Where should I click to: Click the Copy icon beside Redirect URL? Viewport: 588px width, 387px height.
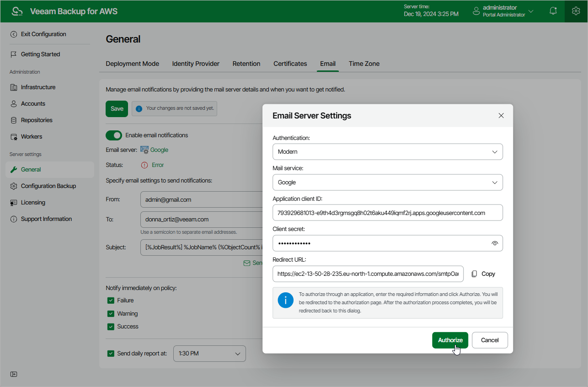pyautogui.click(x=475, y=274)
